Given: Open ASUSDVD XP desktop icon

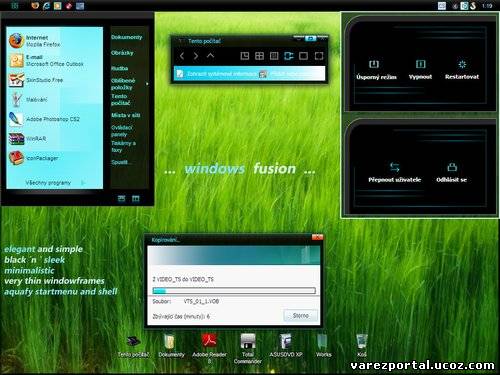Looking at the screenshot, I should tap(286, 346).
